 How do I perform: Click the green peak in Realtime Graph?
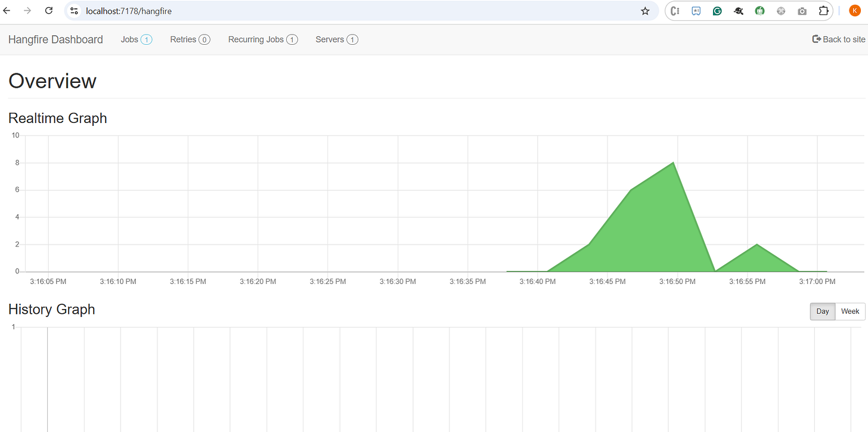[673, 163]
